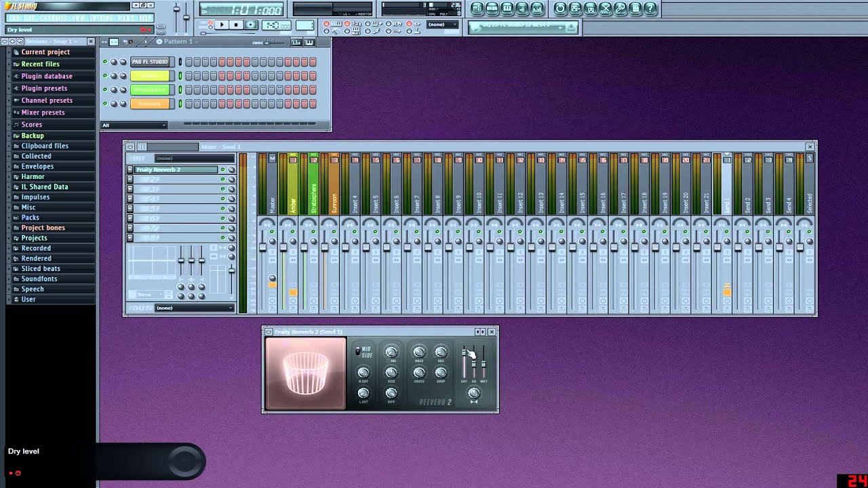Open the project info toolbar icon
The width and height of the screenshot is (868, 488).
pos(635,9)
